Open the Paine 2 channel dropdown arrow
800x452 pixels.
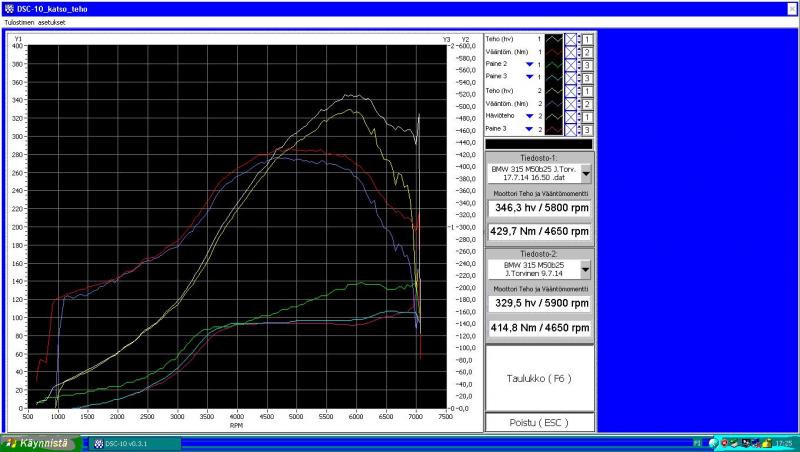tap(528, 64)
